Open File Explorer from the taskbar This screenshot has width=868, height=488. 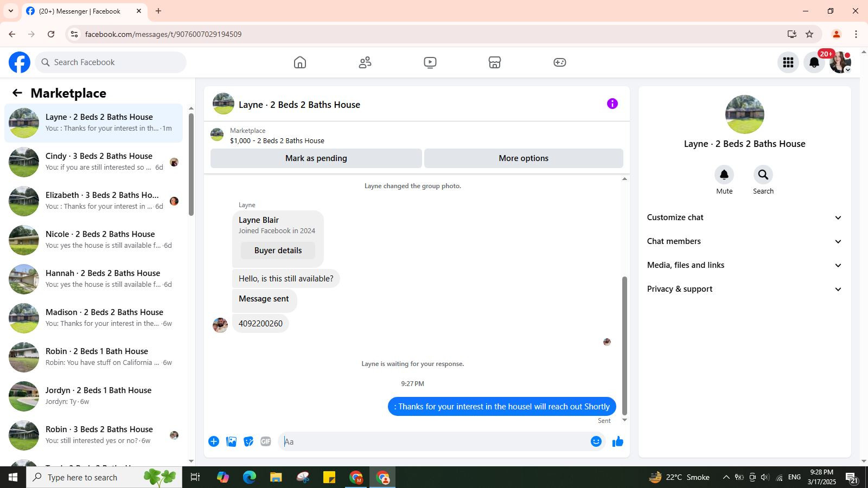coord(276,477)
